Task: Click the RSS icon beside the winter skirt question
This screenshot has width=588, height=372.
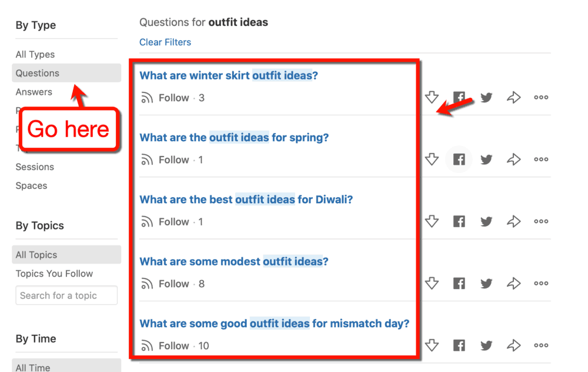Action: 146,98
